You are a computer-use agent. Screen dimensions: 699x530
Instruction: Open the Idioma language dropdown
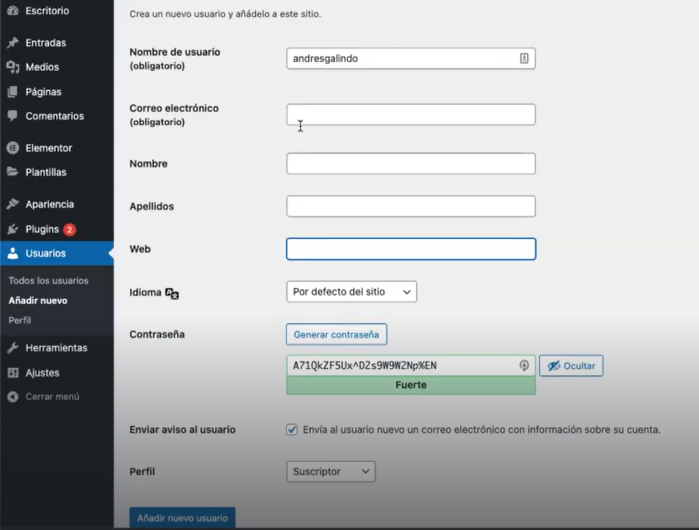tap(351, 292)
